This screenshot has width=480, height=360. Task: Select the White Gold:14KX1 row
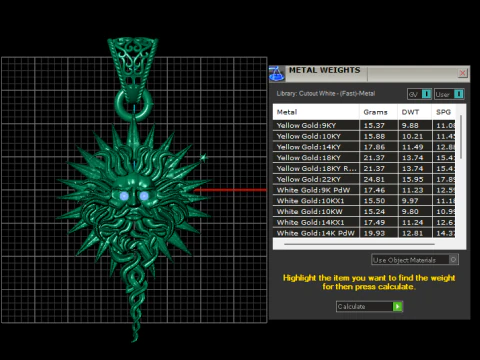pyautogui.click(x=364, y=222)
